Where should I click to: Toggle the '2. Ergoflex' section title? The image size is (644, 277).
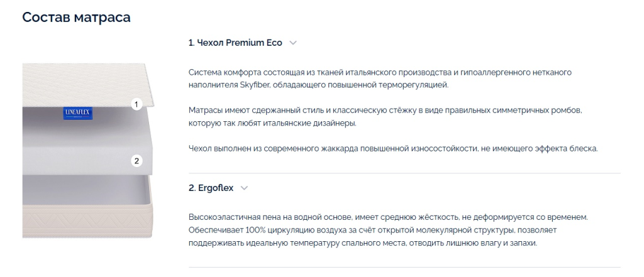pos(211,188)
